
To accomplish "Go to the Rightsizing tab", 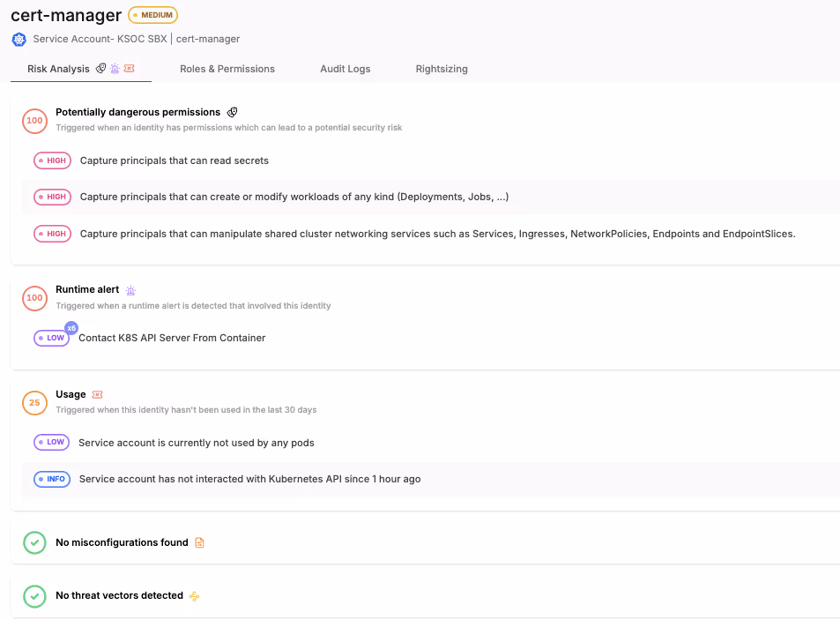I will coord(442,69).
